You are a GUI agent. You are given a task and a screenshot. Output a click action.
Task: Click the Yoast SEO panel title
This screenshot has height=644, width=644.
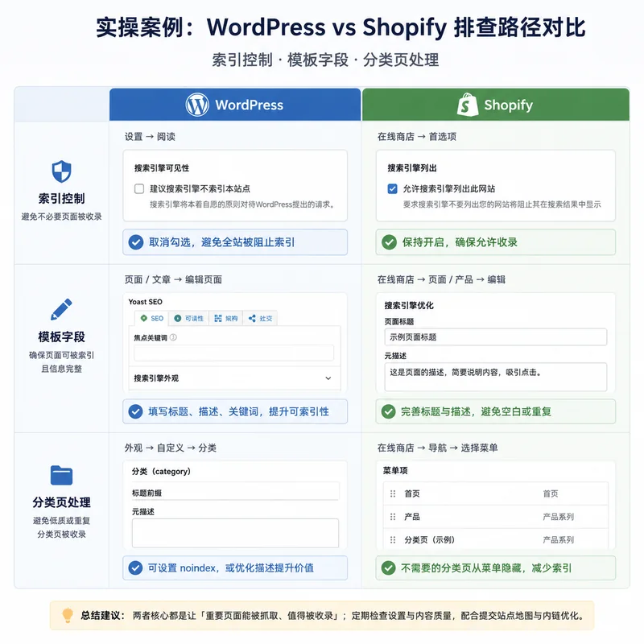click(146, 302)
